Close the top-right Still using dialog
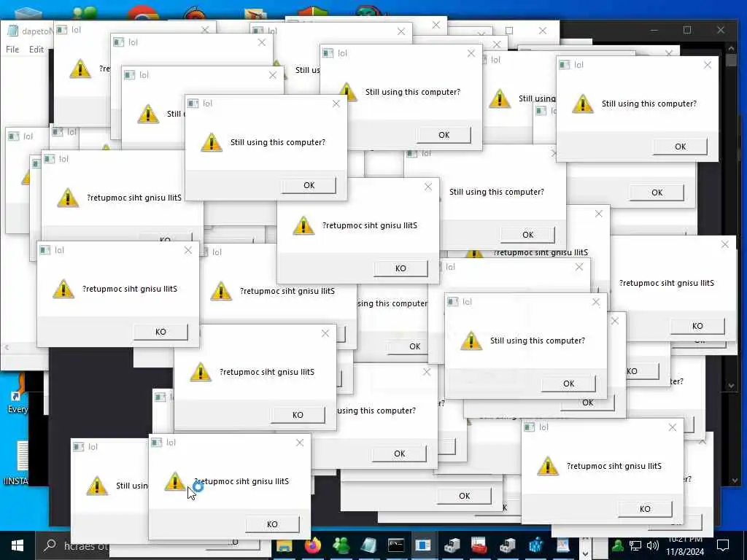 pyautogui.click(x=708, y=65)
